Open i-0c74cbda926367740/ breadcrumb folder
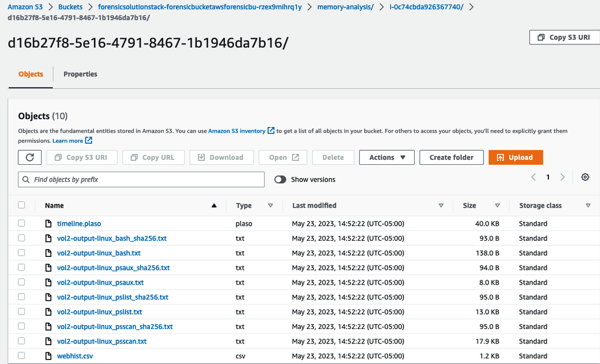 426,7
